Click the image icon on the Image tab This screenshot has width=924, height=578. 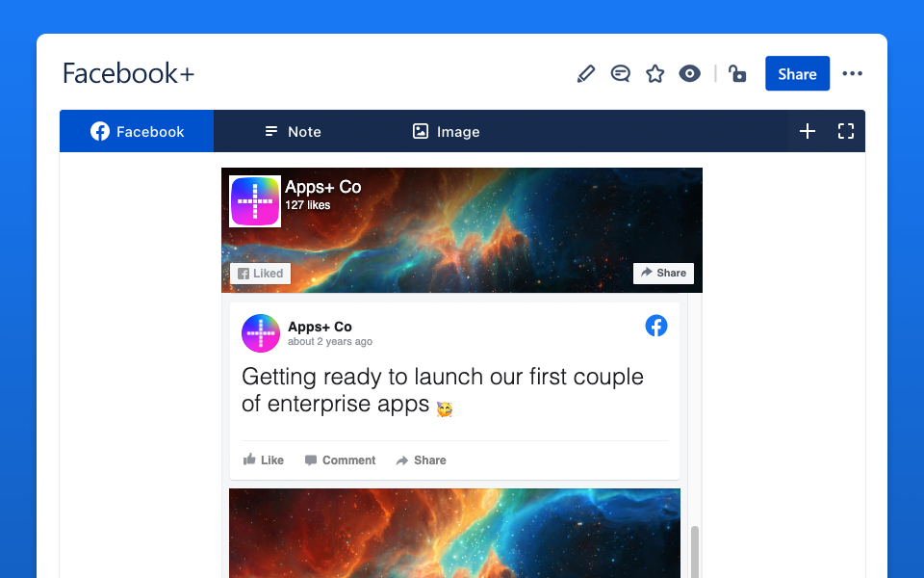click(x=420, y=131)
